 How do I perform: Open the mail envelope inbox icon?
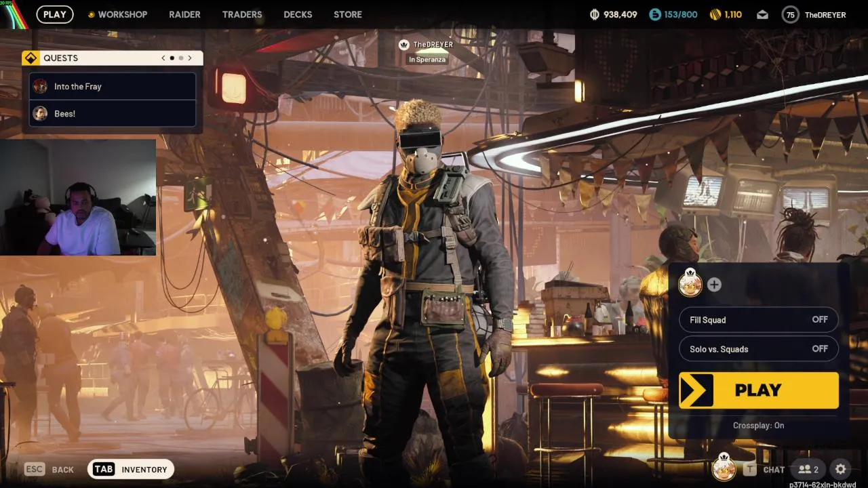762,14
